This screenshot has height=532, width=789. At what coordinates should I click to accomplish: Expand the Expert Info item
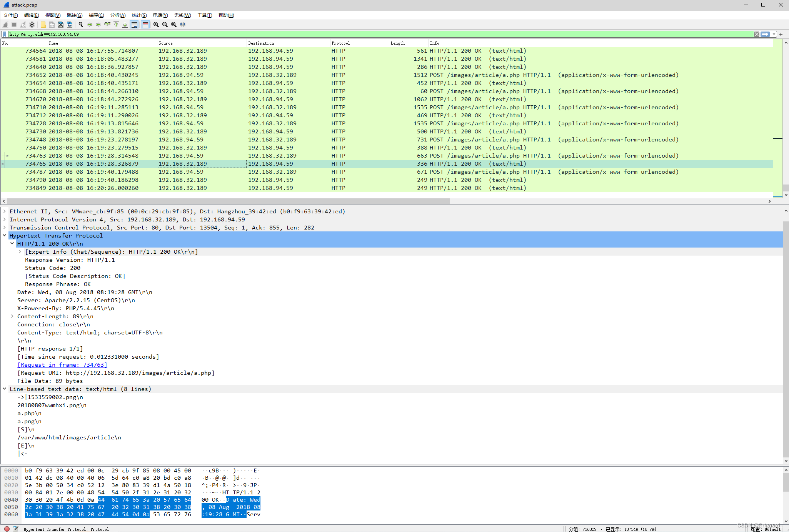click(x=20, y=252)
